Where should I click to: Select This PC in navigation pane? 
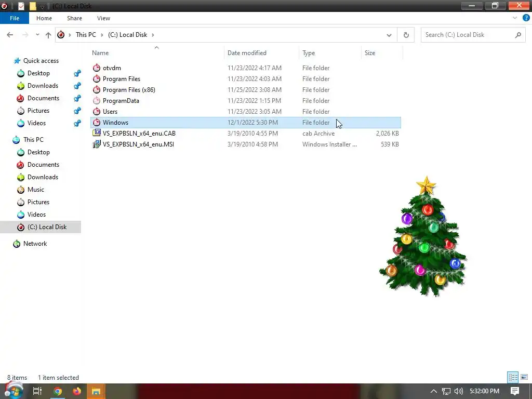(x=33, y=140)
